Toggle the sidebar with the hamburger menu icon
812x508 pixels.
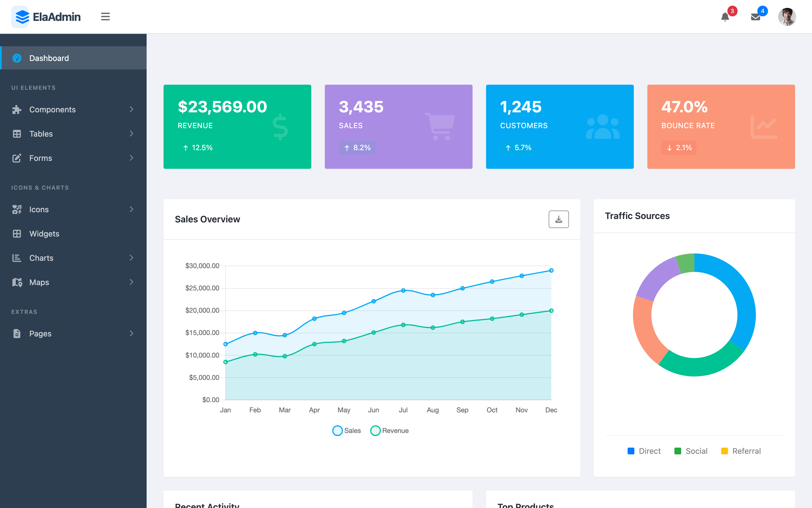pyautogui.click(x=105, y=16)
